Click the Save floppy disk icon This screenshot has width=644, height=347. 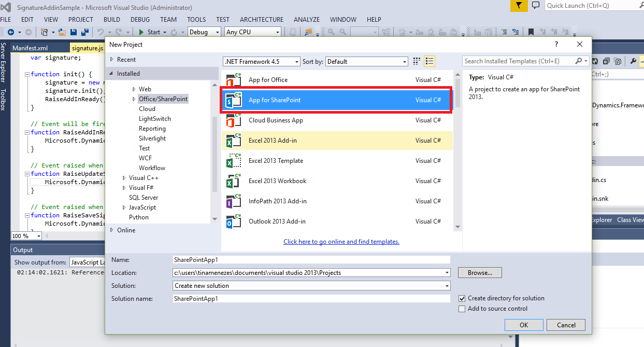(x=75, y=32)
